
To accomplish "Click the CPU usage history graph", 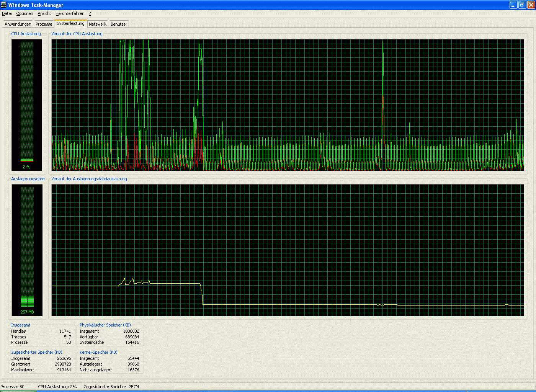I will point(288,105).
